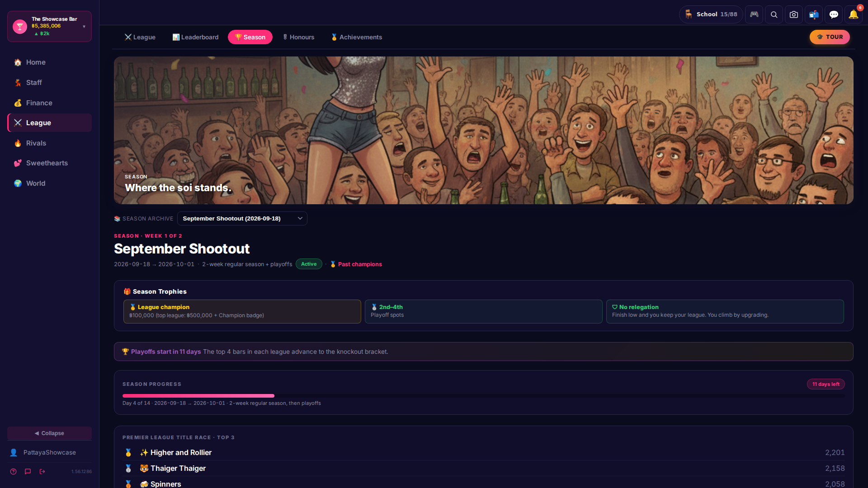Open Sweethearts in sidebar
Image resolution: width=868 pixels, height=488 pixels.
point(50,163)
